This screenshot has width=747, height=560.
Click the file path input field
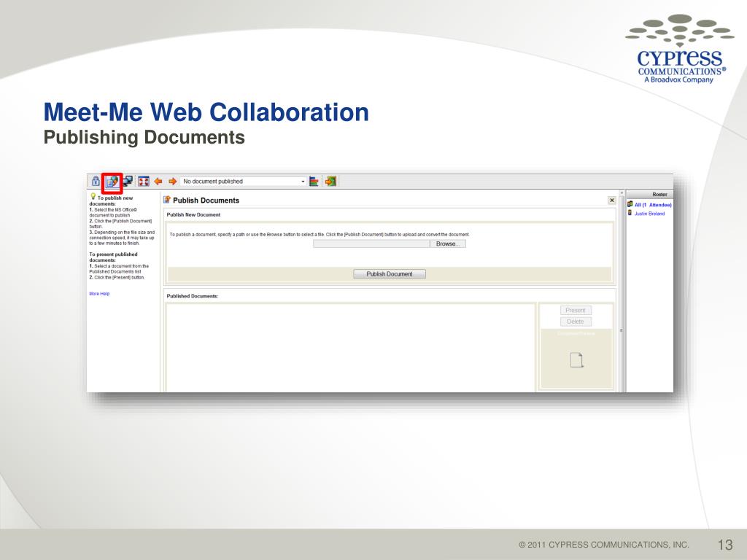[371, 244]
